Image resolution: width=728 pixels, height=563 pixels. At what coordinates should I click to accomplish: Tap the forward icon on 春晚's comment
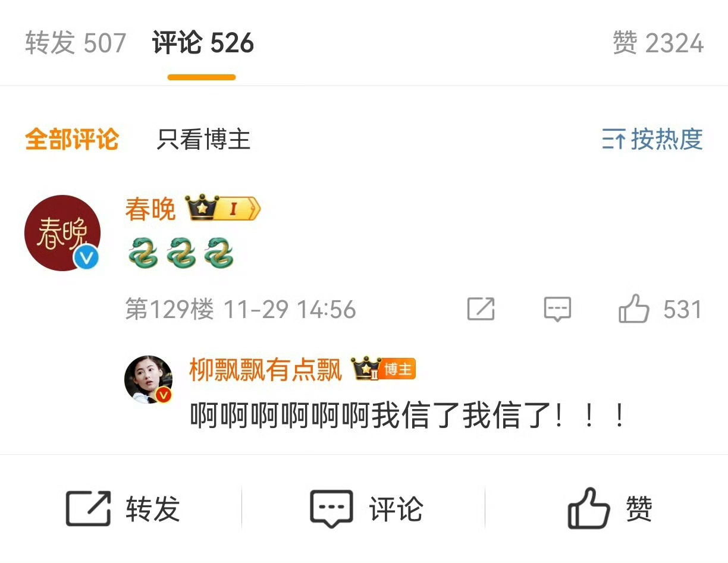point(481,309)
